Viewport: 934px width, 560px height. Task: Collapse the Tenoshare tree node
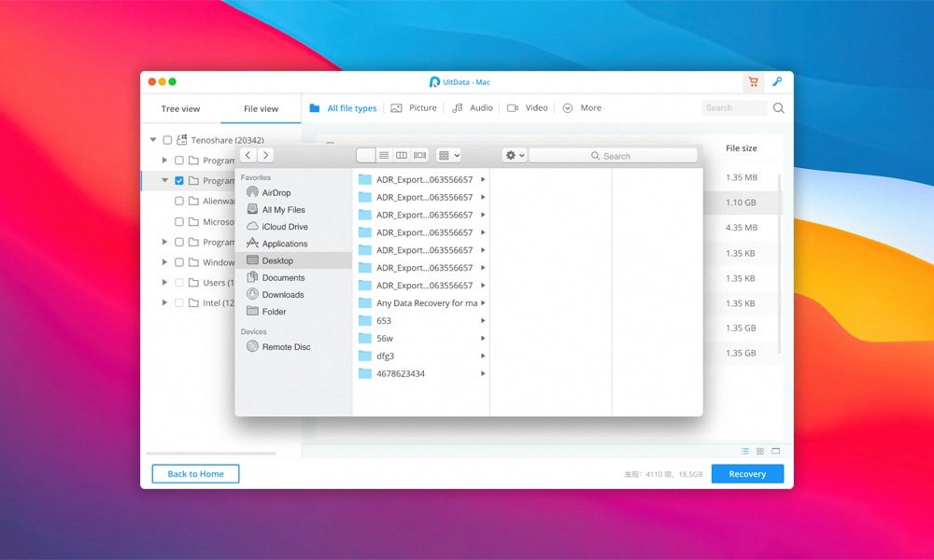(x=153, y=140)
